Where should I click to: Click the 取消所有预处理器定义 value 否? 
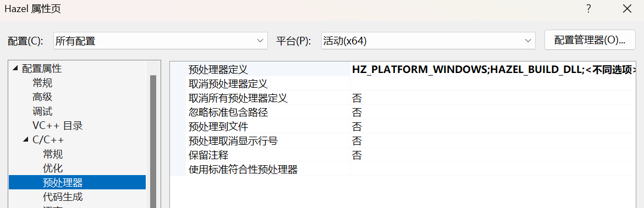pyautogui.click(x=357, y=98)
